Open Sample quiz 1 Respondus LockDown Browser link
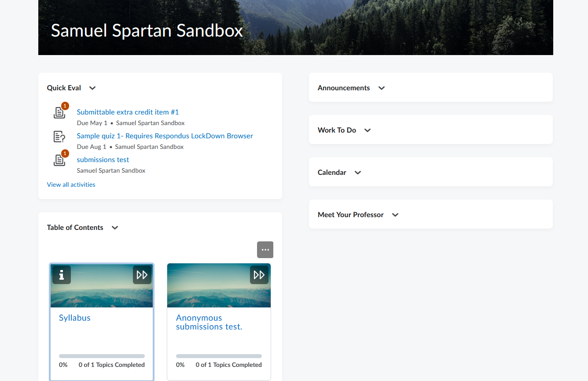 coord(165,136)
